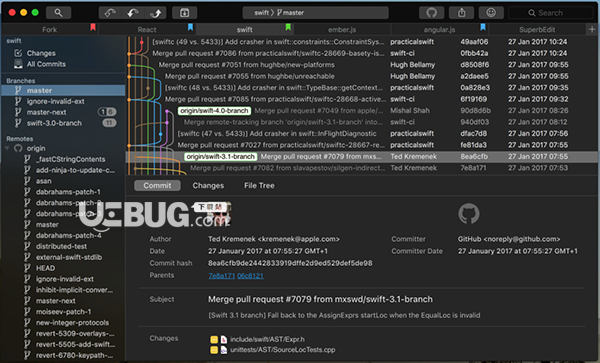Open the GitHub toolbar button
The image size is (600, 363).
pyautogui.click(x=431, y=13)
